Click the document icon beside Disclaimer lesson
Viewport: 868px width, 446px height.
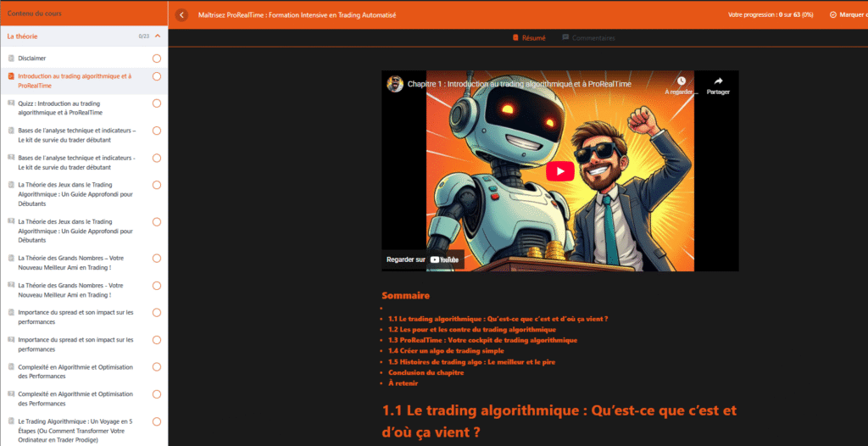(11, 59)
